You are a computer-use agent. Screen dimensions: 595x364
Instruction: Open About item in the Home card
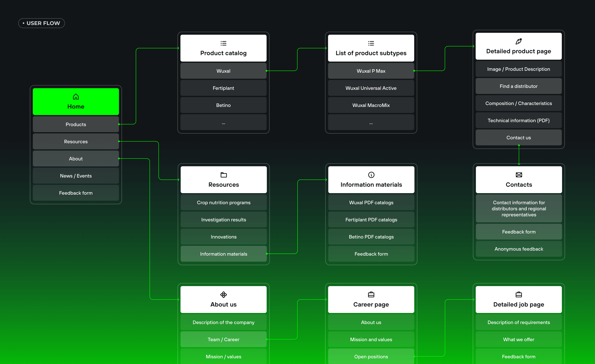point(76,158)
